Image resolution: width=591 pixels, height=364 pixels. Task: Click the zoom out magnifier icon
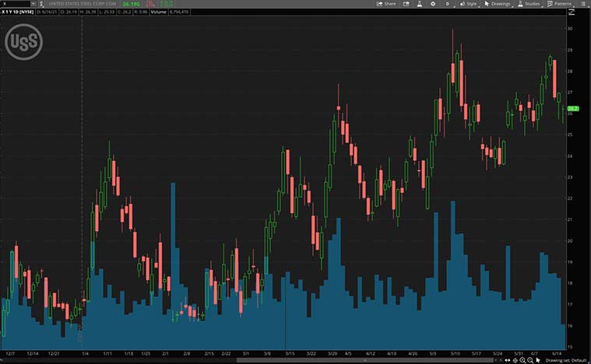531,360
